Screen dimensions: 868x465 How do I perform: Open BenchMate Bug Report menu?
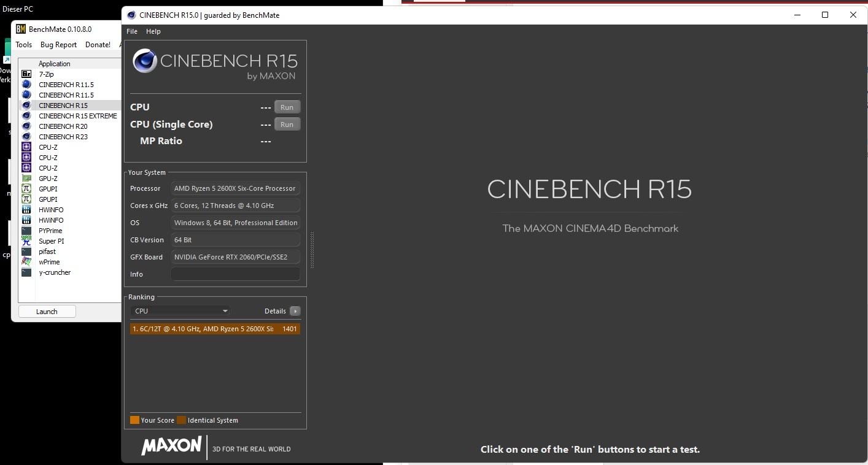pyautogui.click(x=58, y=45)
